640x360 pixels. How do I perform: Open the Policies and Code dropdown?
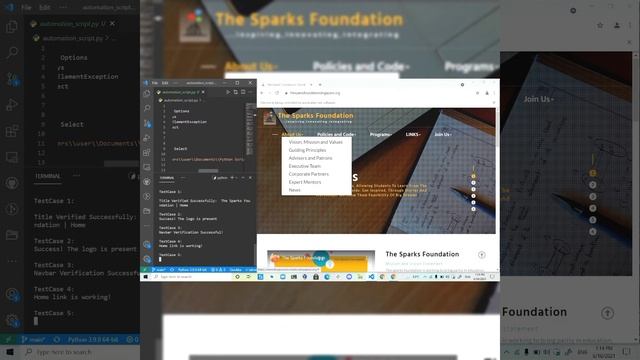coord(336,134)
